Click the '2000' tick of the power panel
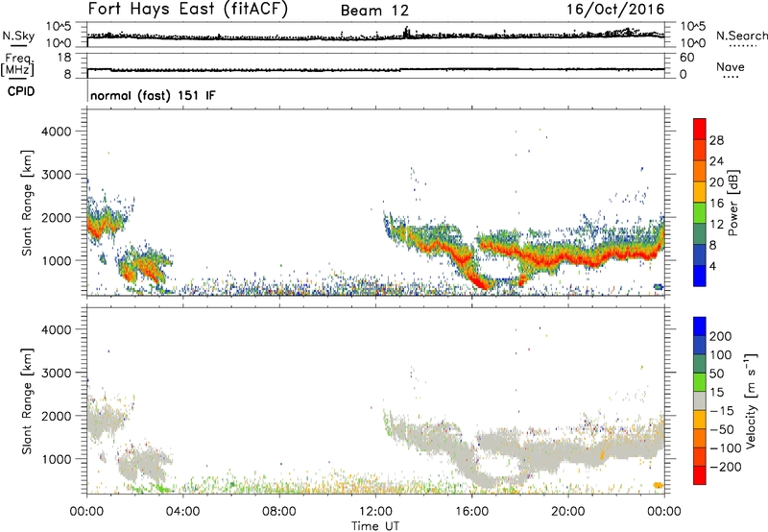 (x=56, y=217)
